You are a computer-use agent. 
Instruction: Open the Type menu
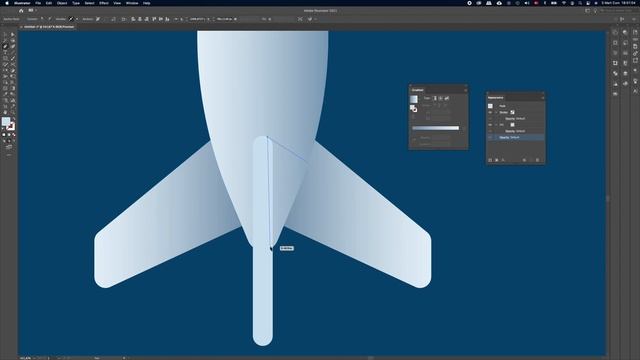click(76, 3)
